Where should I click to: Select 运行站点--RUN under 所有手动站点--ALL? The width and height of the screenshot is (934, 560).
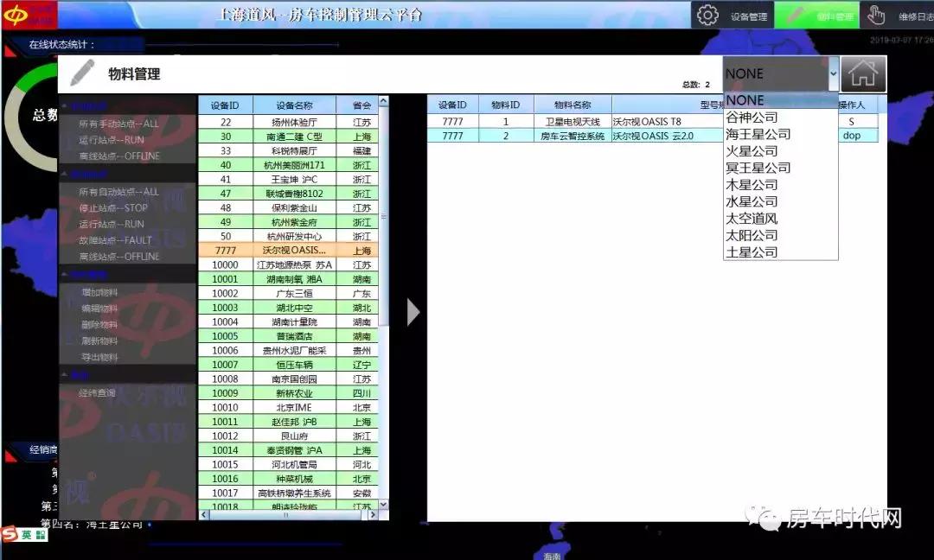tap(112, 140)
